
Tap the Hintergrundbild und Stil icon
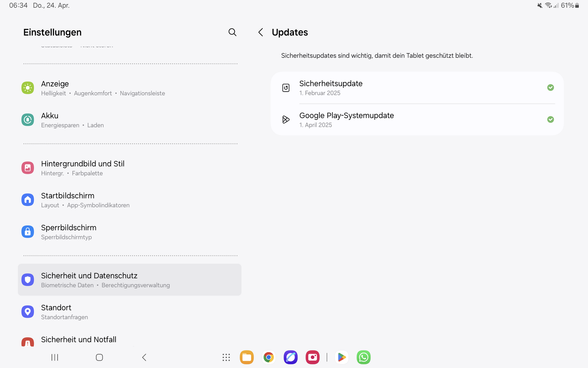coord(28,168)
